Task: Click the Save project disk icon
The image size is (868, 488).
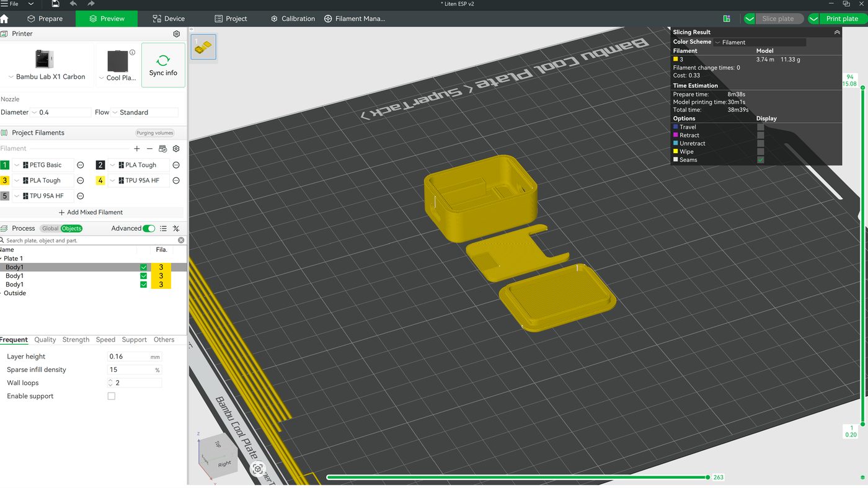Action: (x=55, y=4)
